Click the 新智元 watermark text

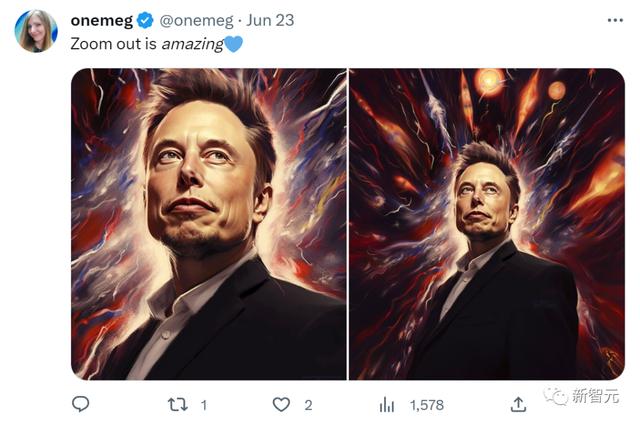click(597, 397)
